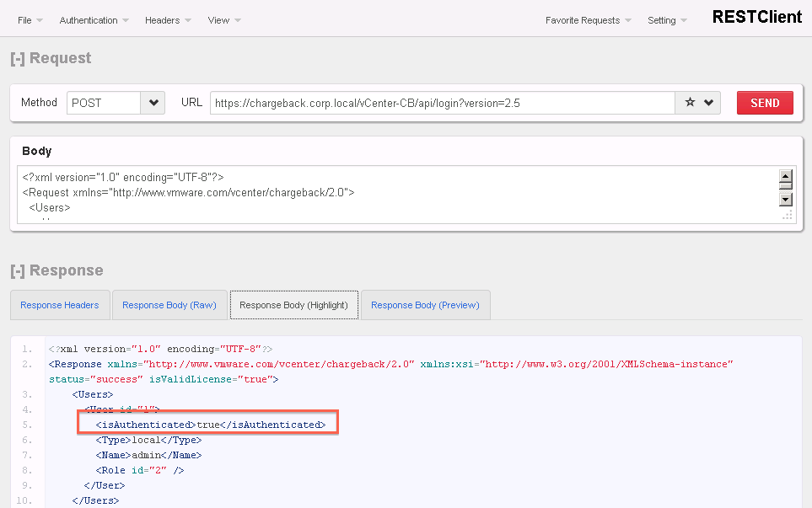This screenshot has height=508, width=812.
Task: Switch to Response Body (Preview) tab
Action: pyautogui.click(x=425, y=305)
